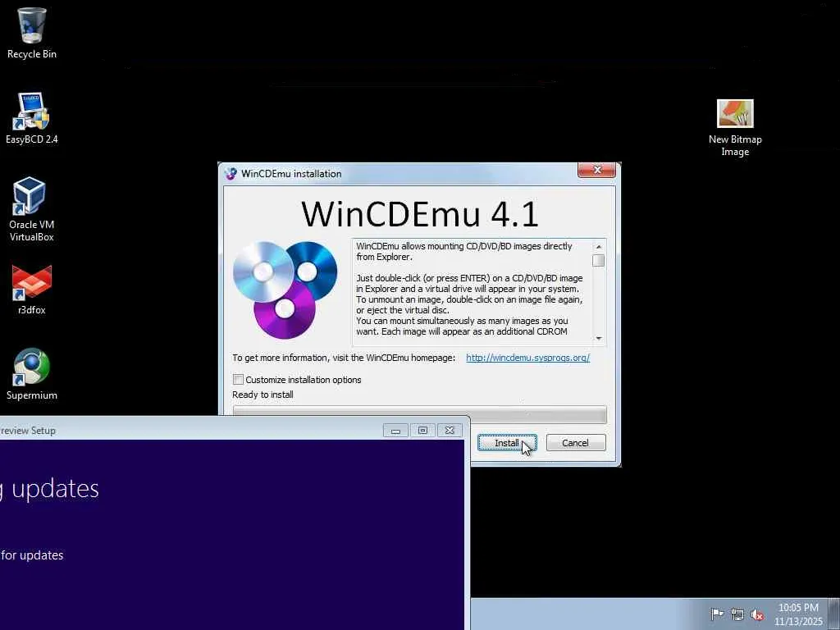
Task: Click the Install button
Action: point(507,442)
